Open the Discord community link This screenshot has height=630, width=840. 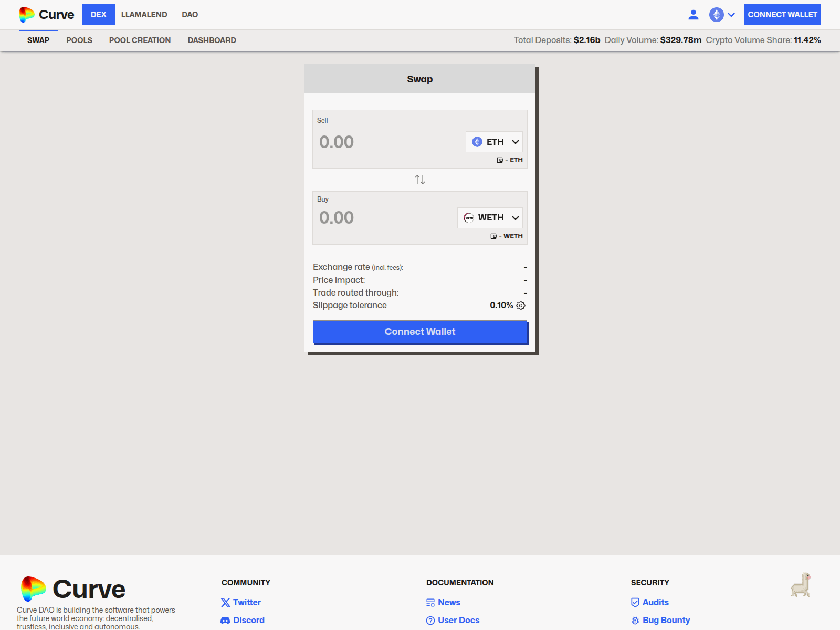(x=249, y=621)
